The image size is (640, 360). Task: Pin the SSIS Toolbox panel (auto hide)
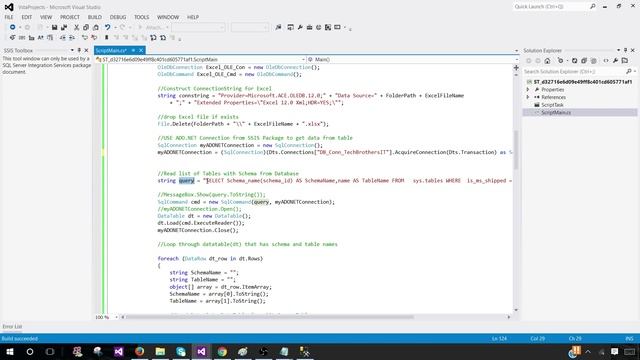click(x=79, y=50)
